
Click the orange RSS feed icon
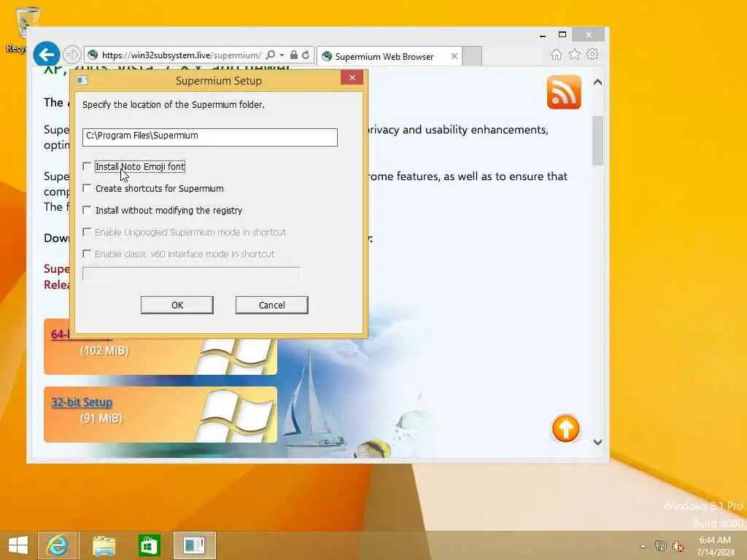564,92
